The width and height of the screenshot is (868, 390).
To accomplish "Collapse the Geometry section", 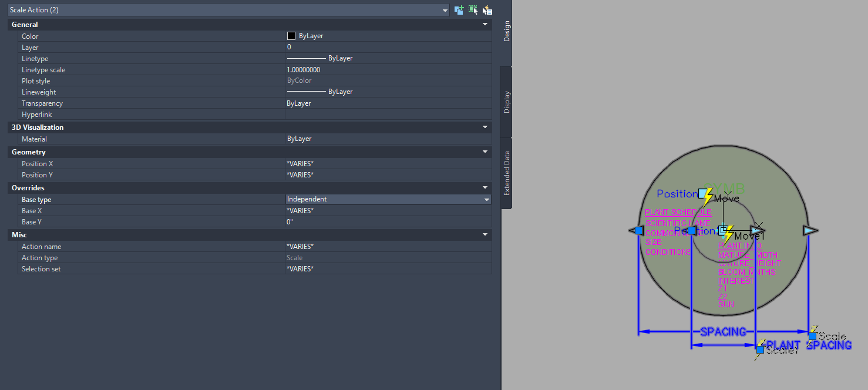I will 485,152.
